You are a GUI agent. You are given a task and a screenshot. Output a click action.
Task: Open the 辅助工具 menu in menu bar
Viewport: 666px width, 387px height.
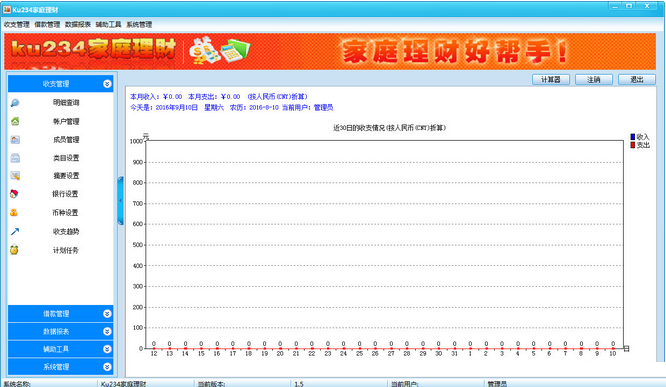coord(108,25)
